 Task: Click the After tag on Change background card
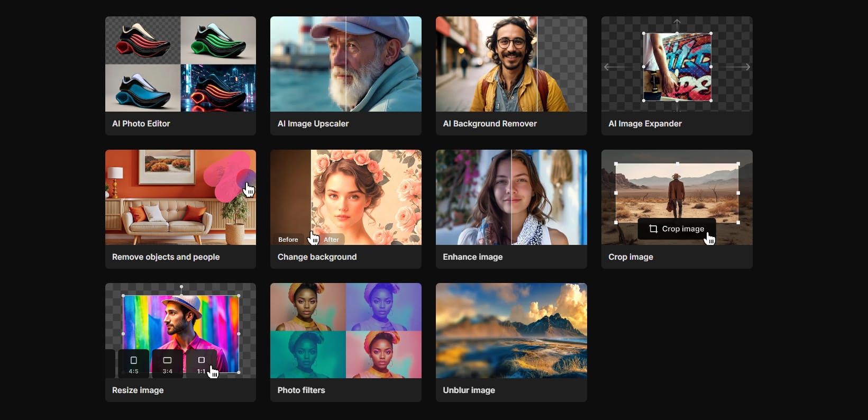click(x=331, y=240)
